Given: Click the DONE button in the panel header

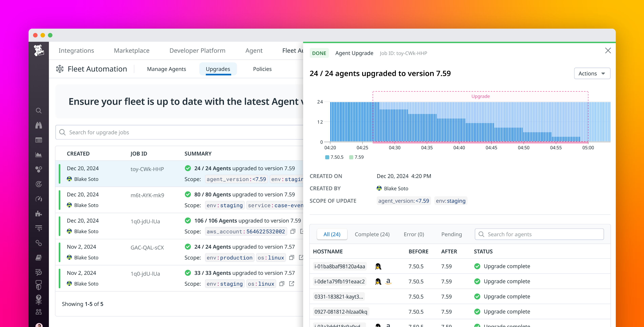Looking at the screenshot, I should pos(319,53).
